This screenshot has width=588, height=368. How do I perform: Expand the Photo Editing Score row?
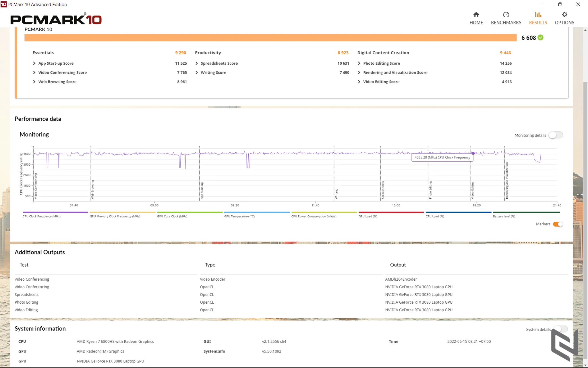(x=359, y=63)
